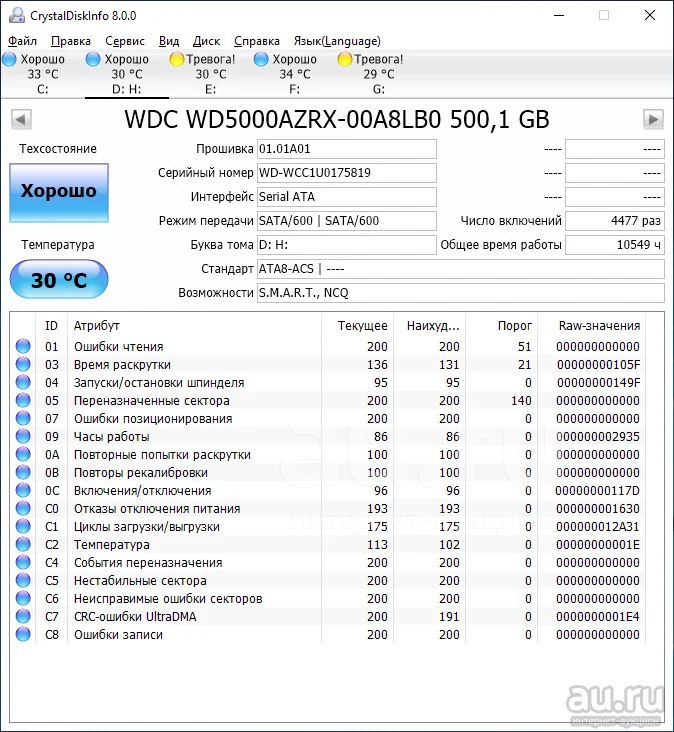Viewport: 674px width, 732px height.
Task: Click the Интерфейс field Serial ATA
Action: (346, 197)
